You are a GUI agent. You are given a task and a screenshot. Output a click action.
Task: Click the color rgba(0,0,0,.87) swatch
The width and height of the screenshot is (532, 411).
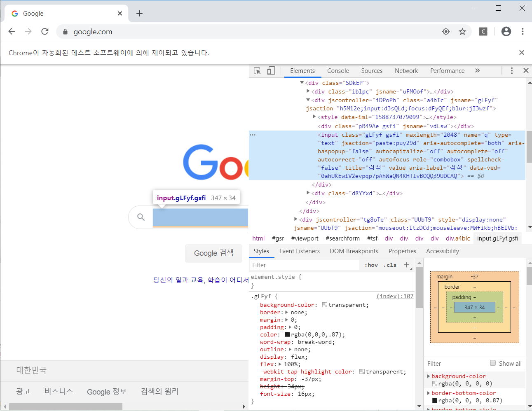(287, 334)
